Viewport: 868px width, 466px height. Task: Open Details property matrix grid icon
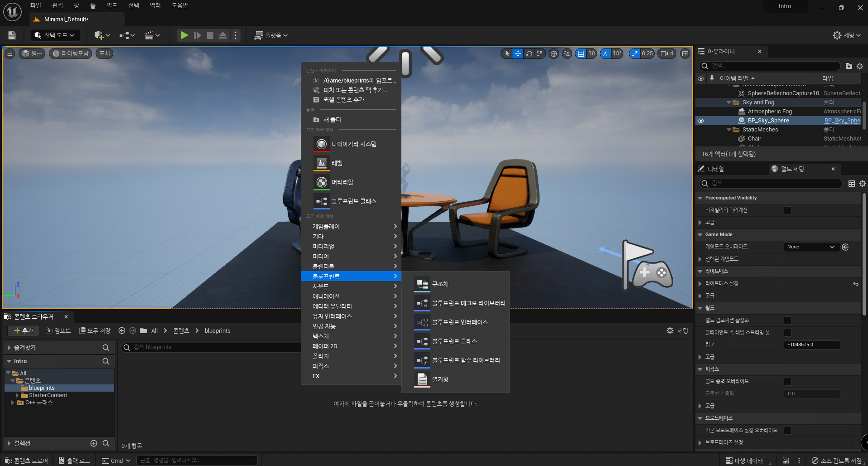852,184
